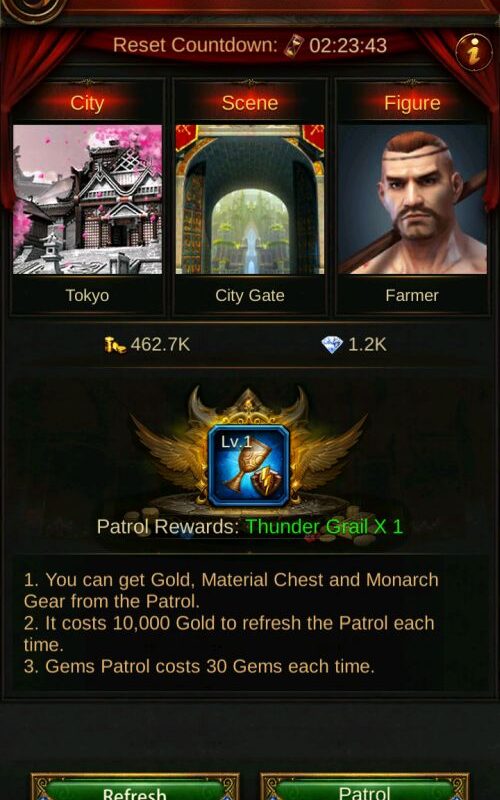Select the Farmer figure portrait
500x800 pixels.
click(412, 199)
